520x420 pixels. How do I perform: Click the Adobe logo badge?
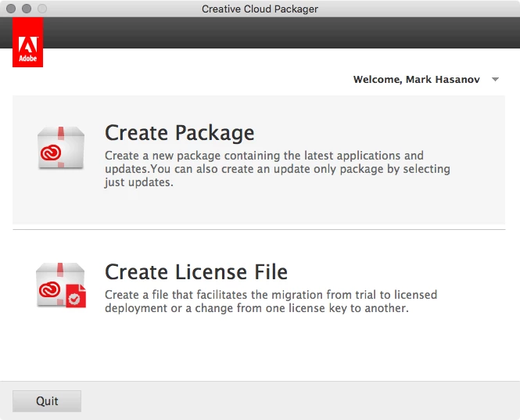click(28, 42)
